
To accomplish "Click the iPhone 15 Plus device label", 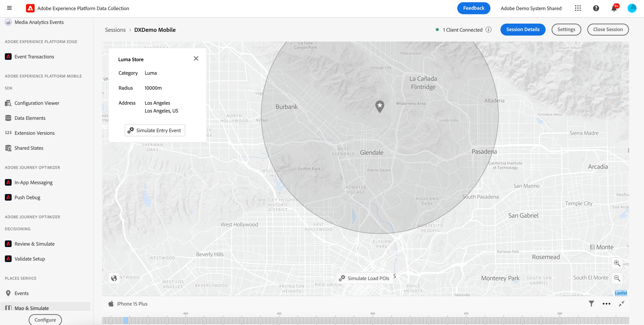I will (132, 304).
